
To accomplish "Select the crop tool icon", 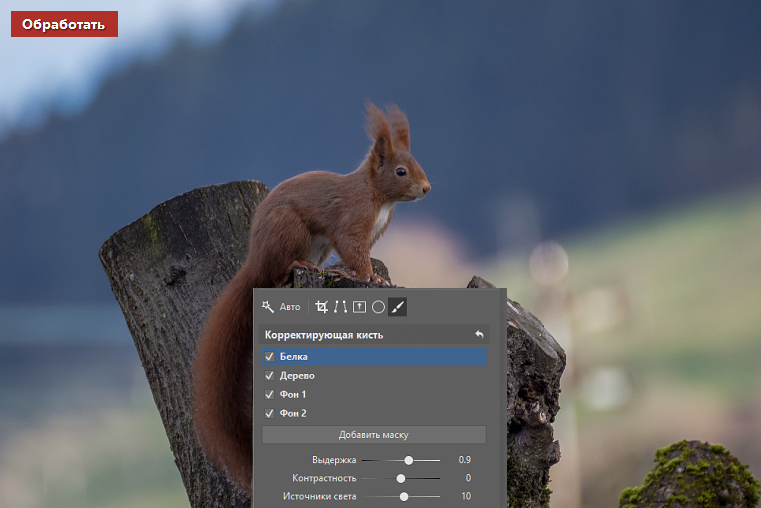I will (x=321, y=307).
